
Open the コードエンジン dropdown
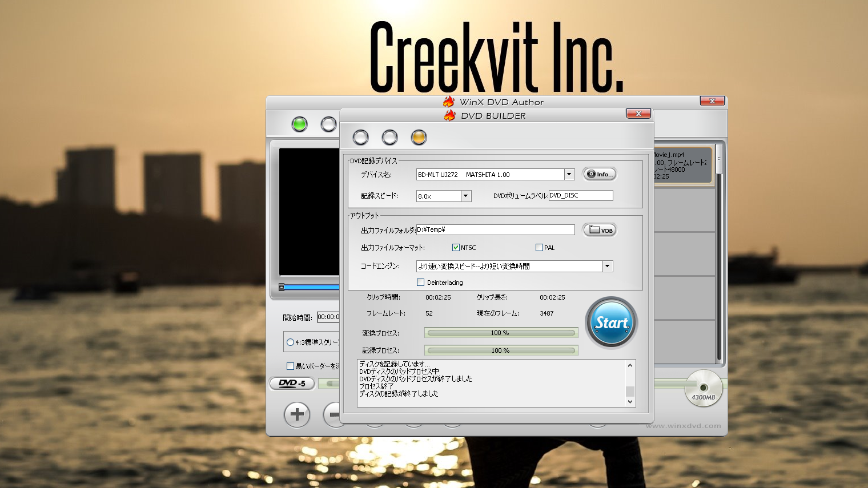click(x=608, y=266)
